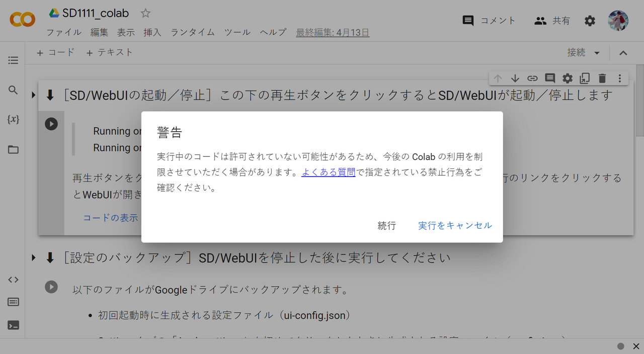
Task: Open the cell editor settings gear
Action: click(x=567, y=78)
